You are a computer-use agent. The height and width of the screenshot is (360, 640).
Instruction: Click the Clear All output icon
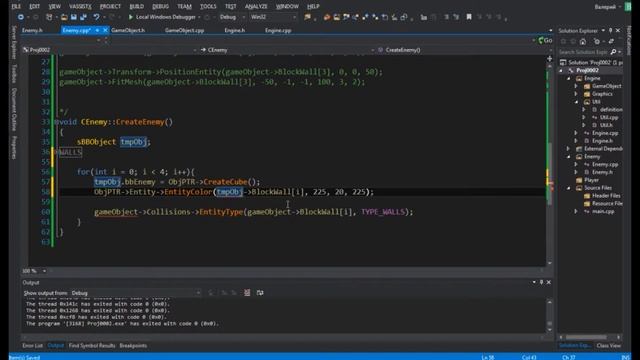[247, 293]
